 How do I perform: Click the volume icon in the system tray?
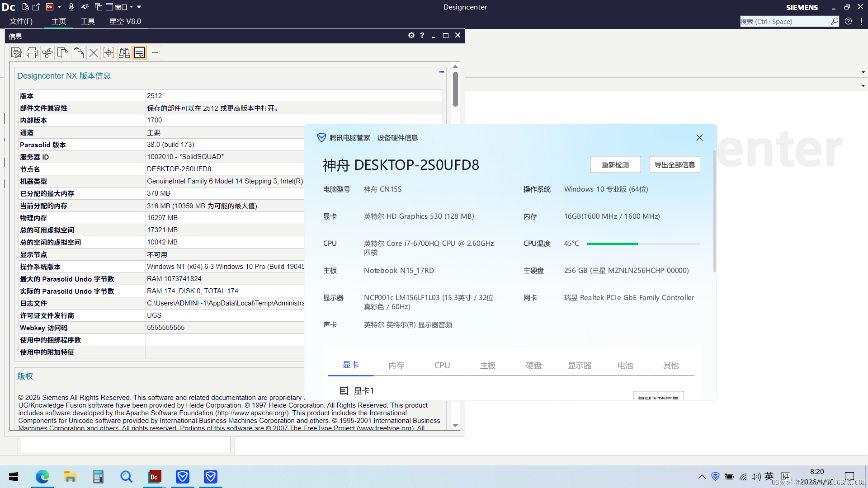click(x=756, y=477)
